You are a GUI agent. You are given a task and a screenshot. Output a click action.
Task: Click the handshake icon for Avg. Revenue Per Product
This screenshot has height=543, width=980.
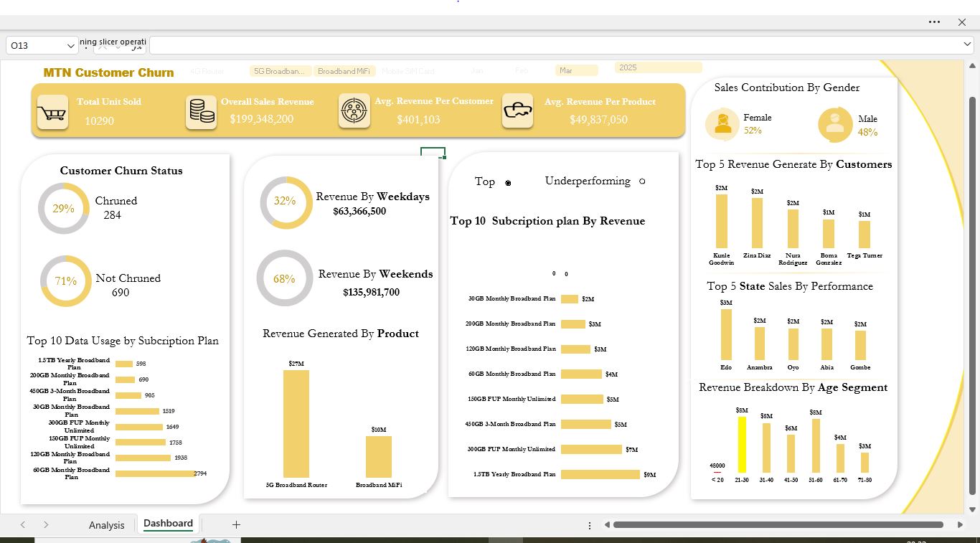point(518,111)
